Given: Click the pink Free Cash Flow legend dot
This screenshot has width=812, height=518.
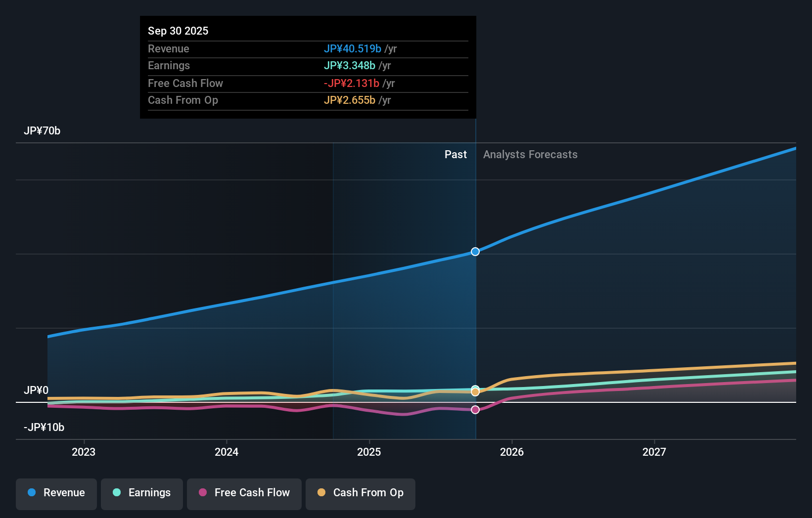Looking at the screenshot, I should (203, 493).
